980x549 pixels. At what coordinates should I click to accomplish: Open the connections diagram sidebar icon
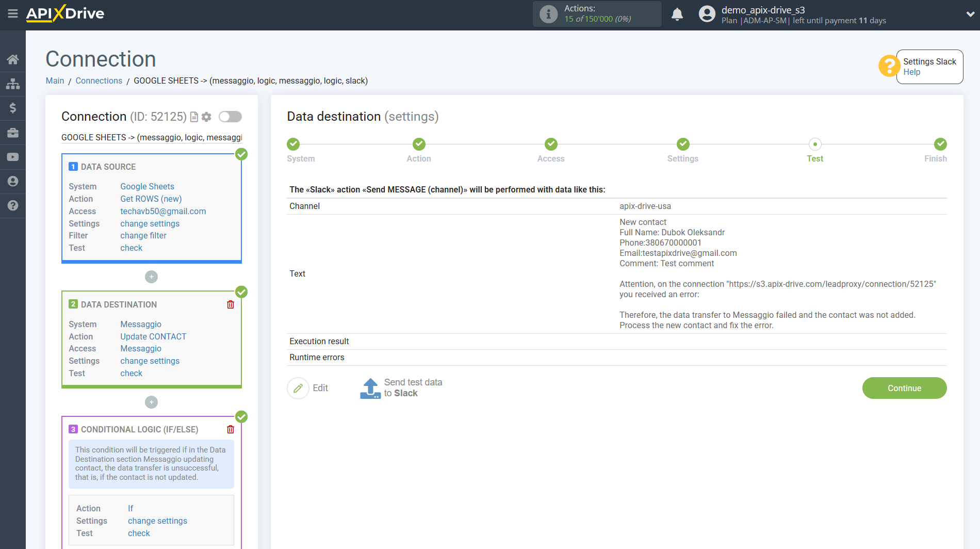(13, 84)
